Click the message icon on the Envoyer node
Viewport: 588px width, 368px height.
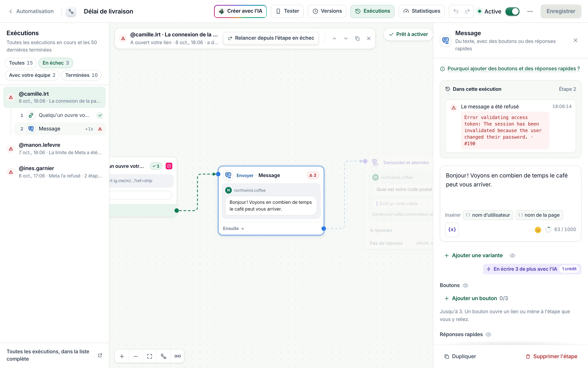228,175
